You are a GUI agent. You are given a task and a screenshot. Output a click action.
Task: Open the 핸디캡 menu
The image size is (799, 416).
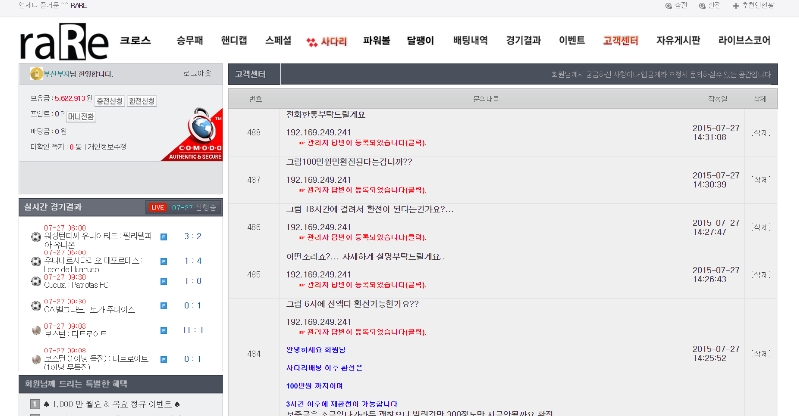click(234, 41)
